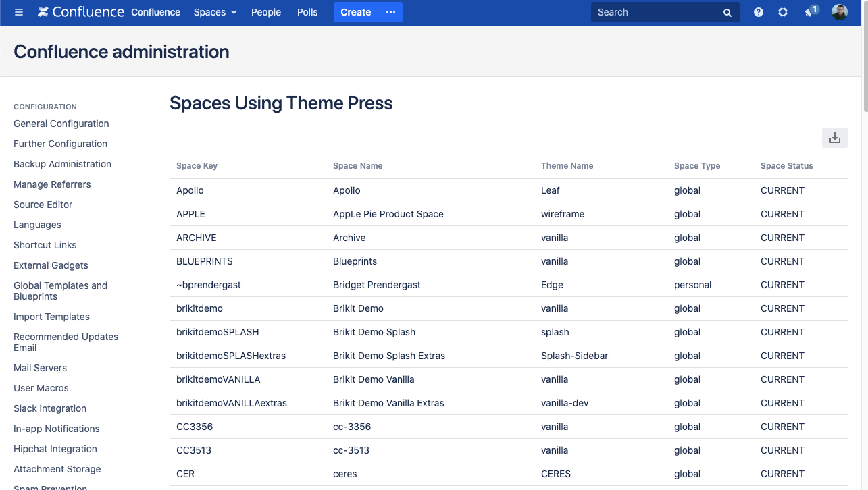Open General Configuration in sidebar

pos(61,124)
